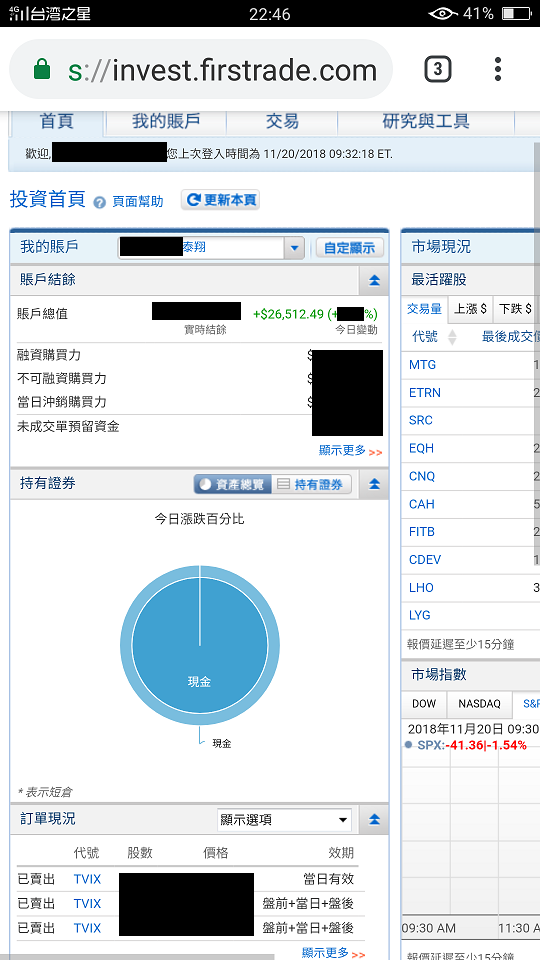Click 顯示更多 under order status

point(334,953)
